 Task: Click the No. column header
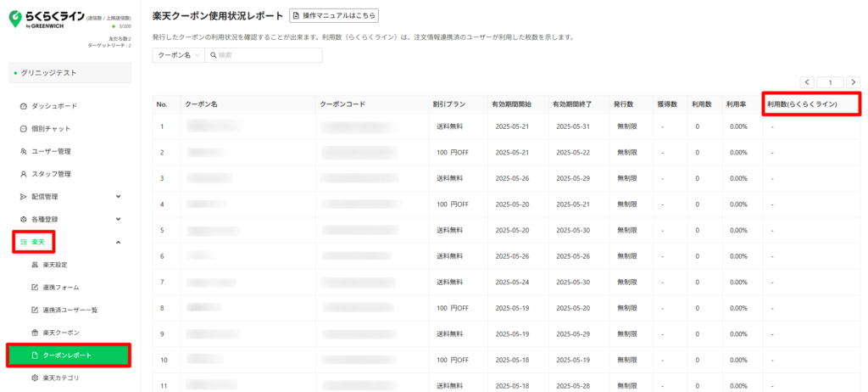coord(167,104)
